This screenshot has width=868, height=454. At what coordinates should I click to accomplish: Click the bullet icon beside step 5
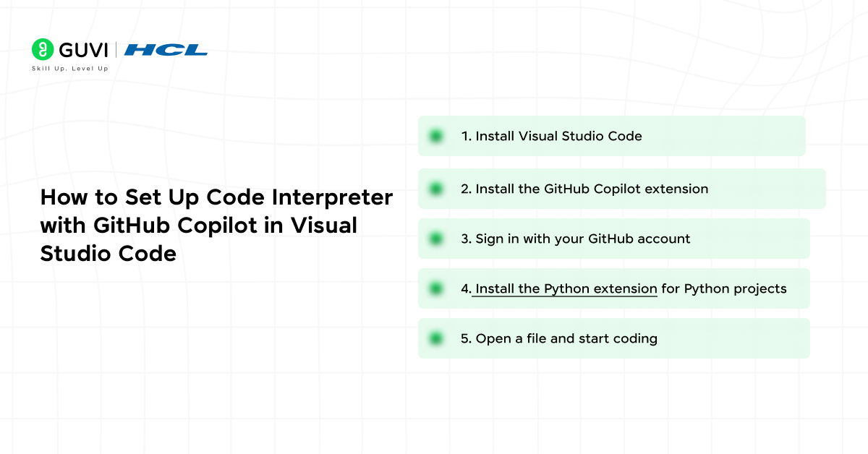tap(435, 338)
